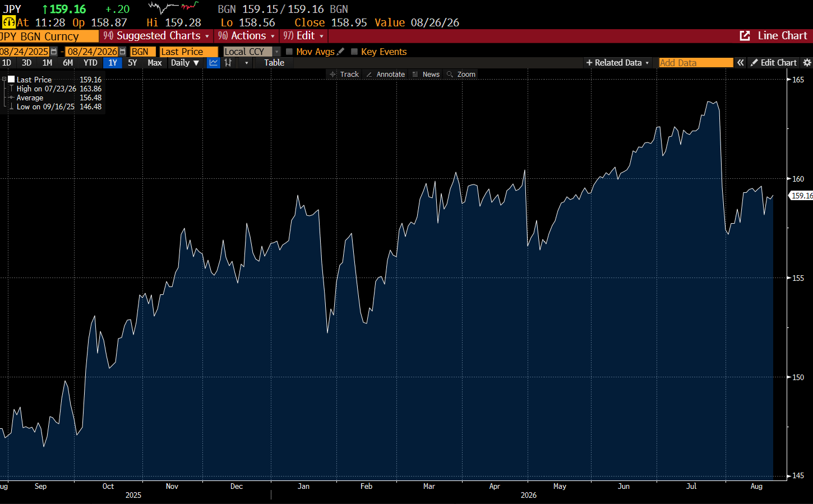
Task: Click the BGN 159.15/159.16 bid-ask quote
Action: click(x=283, y=9)
